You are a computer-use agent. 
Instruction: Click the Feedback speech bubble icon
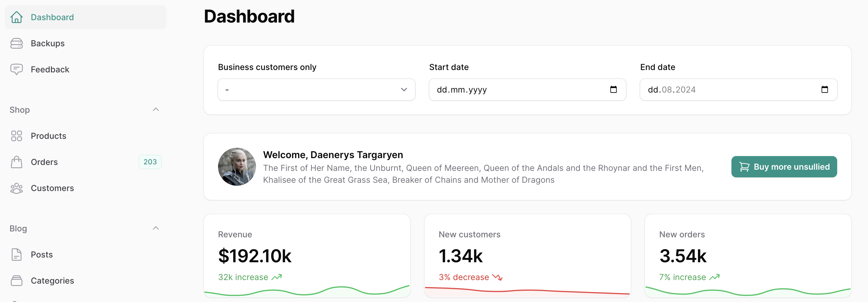pyautogui.click(x=16, y=69)
